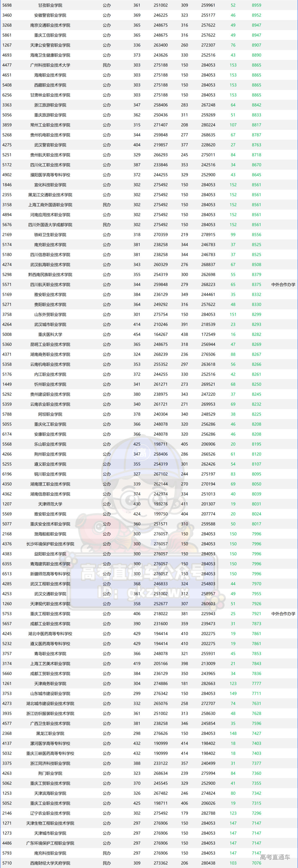The image size is (298, 868).
Task: Click green value 8959 in the first row
Action: click(x=256, y=6)
